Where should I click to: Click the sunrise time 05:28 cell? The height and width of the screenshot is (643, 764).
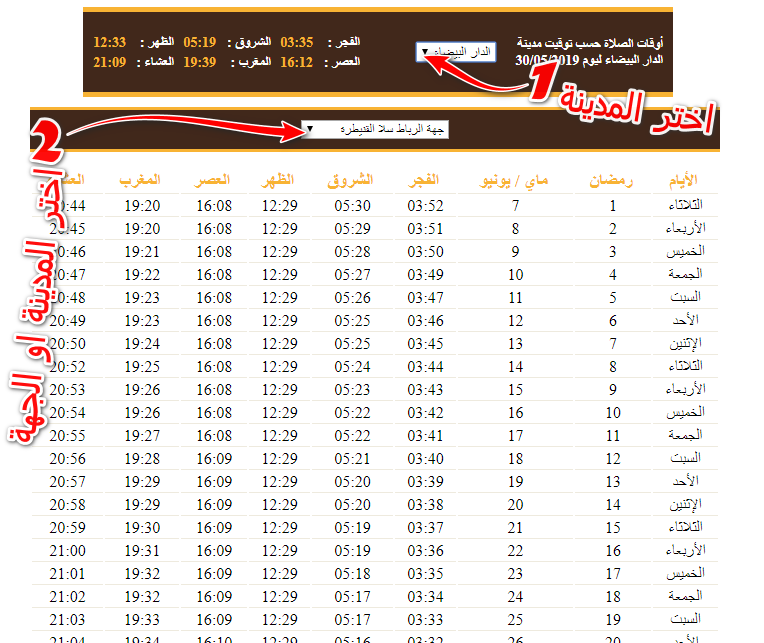[352, 252]
